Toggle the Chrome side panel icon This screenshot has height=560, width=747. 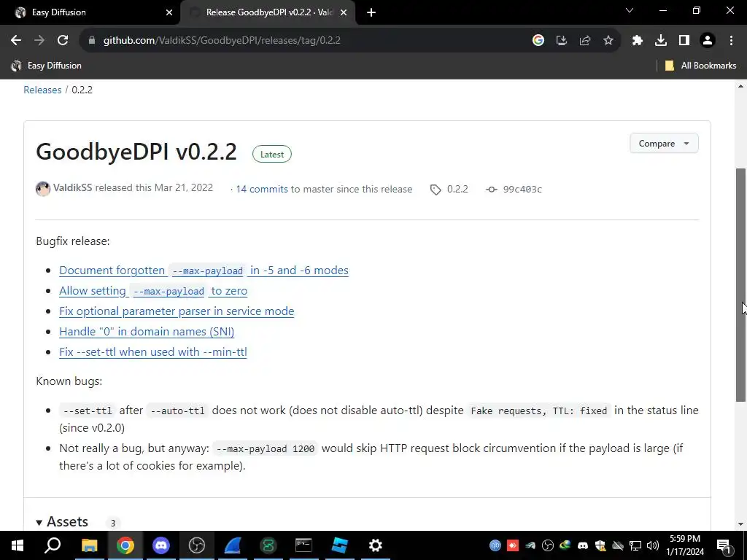click(684, 41)
